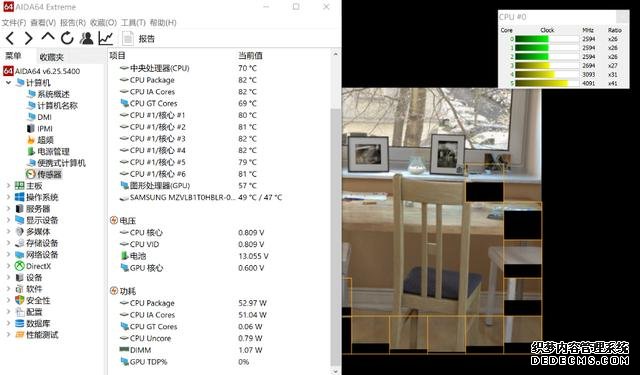Expand the DirectX tree node
The height and width of the screenshot is (375, 640).
pos(8,266)
